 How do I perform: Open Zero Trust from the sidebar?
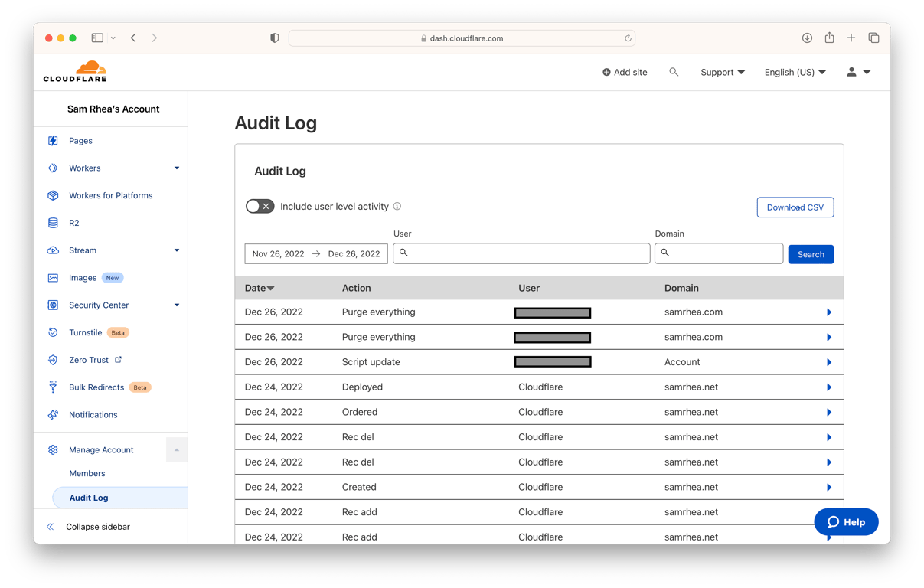coord(52,360)
